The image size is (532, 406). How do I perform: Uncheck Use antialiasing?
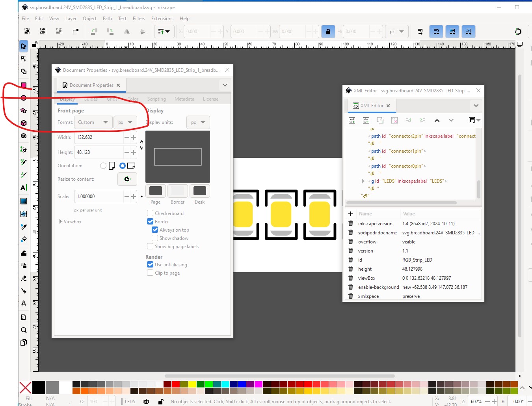tap(150, 265)
